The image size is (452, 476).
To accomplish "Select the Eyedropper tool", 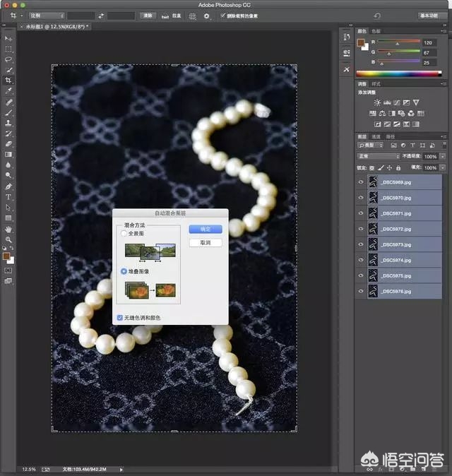I will coord(8,90).
